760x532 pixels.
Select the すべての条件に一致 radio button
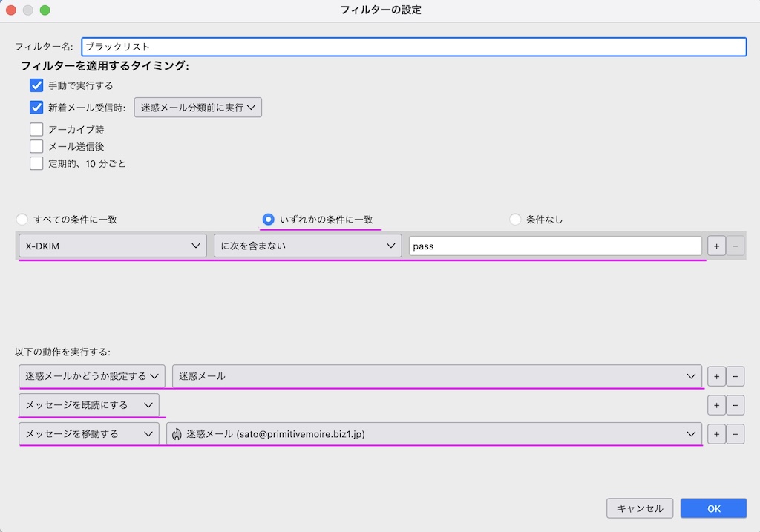point(22,220)
